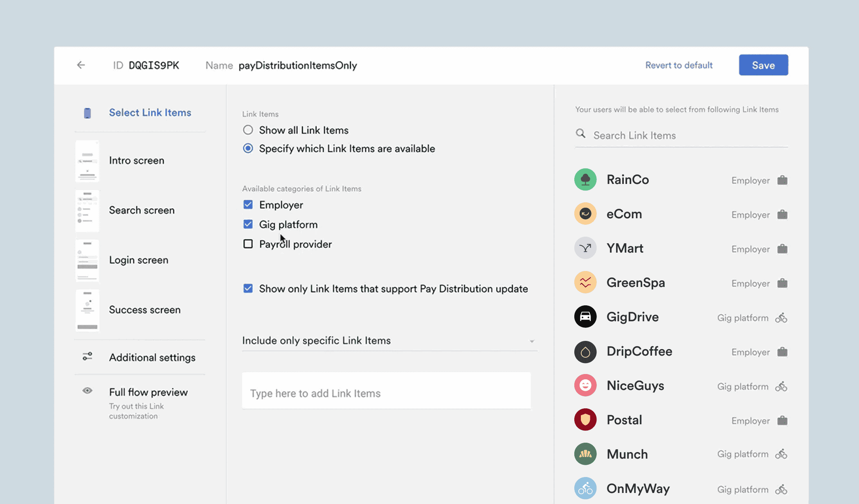Click the Postal name text
Image resolution: width=859 pixels, height=504 pixels.
(x=624, y=420)
